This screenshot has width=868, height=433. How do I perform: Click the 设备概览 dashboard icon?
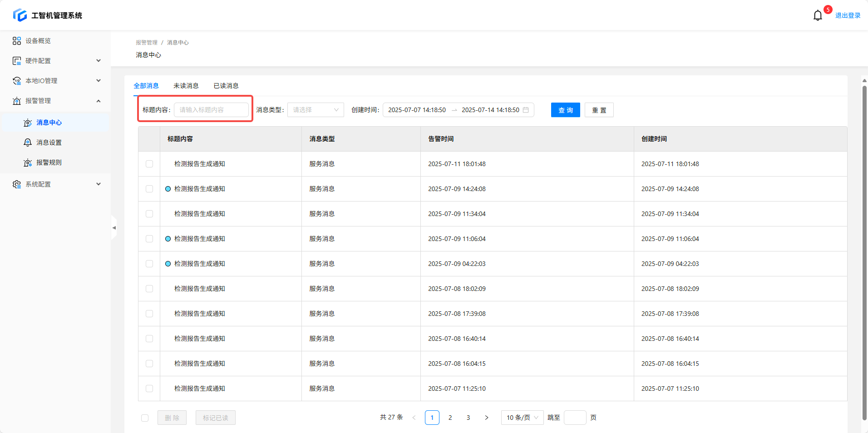tap(17, 41)
